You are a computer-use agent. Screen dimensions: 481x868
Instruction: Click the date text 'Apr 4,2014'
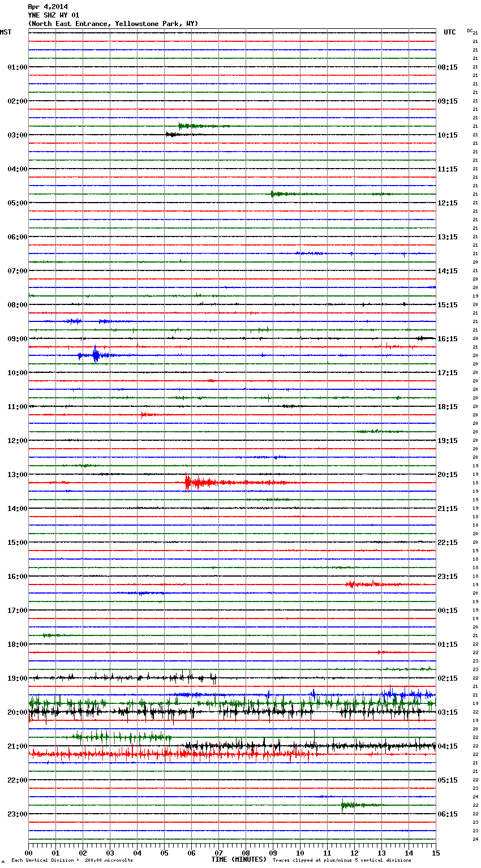pyautogui.click(x=48, y=7)
